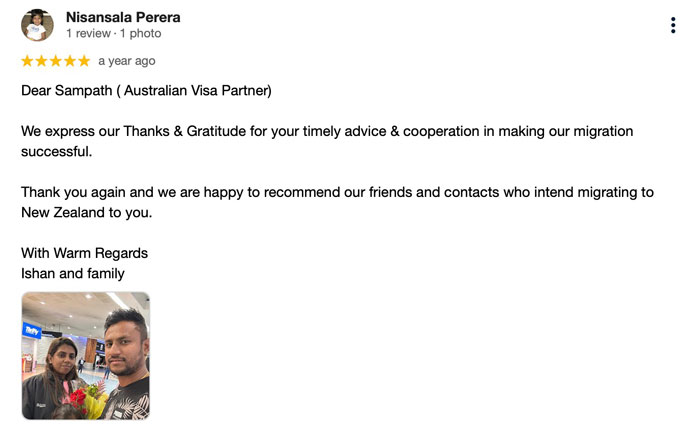Click the "Ishan and family" signature

[x=73, y=273]
